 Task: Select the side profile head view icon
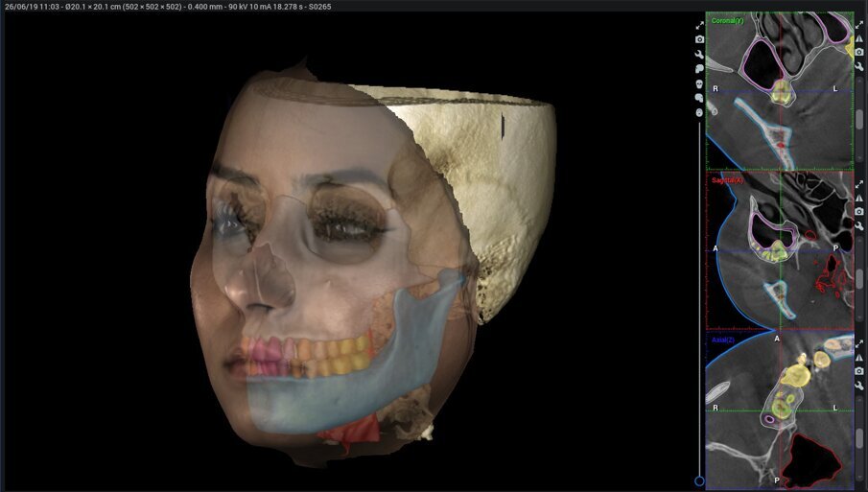pos(699,68)
